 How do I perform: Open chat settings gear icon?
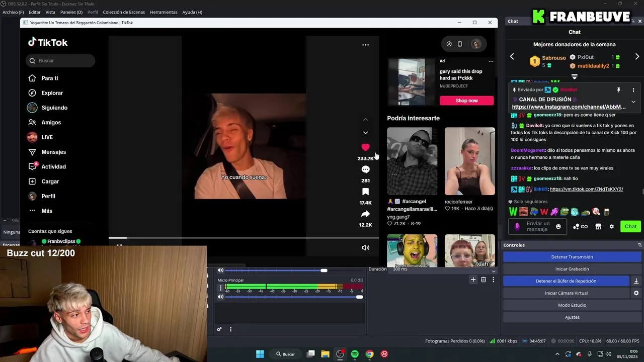(x=612, y=227)
